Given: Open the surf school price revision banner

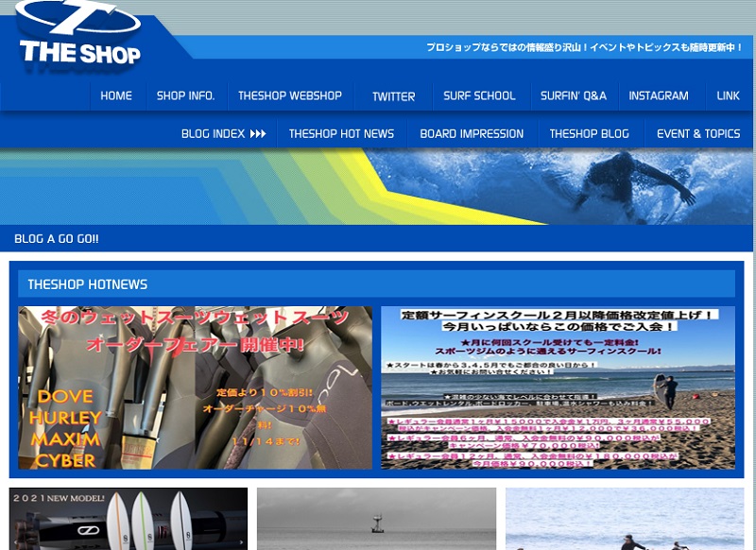Looking at the screenshot, I should point(558,387).
